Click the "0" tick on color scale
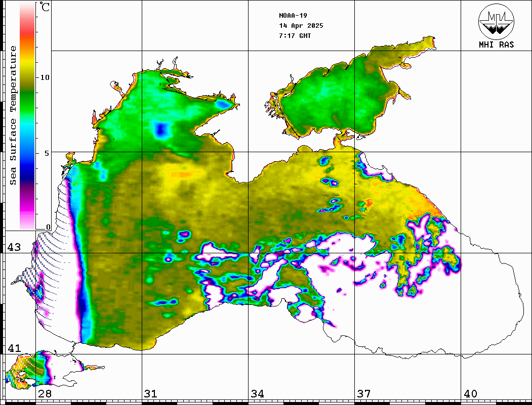 (x=48, y=227)
